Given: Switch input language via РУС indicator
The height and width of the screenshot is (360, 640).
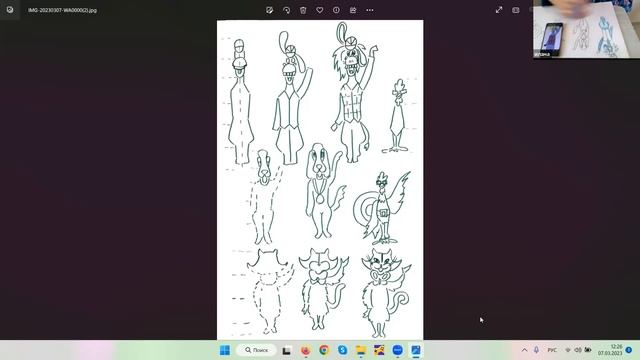Looking at the screenshot, I should pos(552,350).
